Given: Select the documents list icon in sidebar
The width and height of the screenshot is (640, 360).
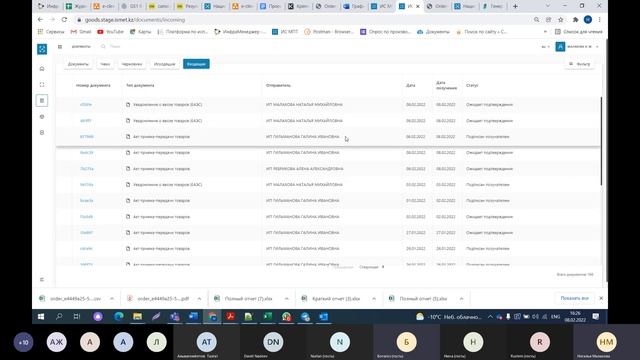Looking at the screenshot, I should click(x=42, y=100).
